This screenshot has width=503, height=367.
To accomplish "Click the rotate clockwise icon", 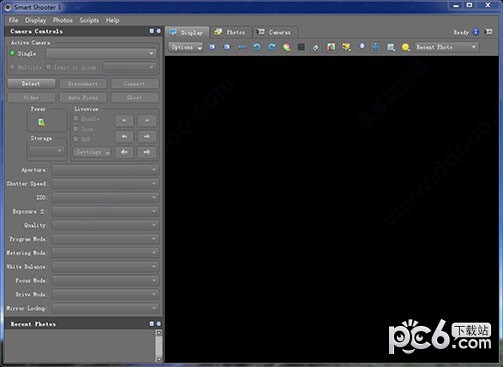I will 272,47.
